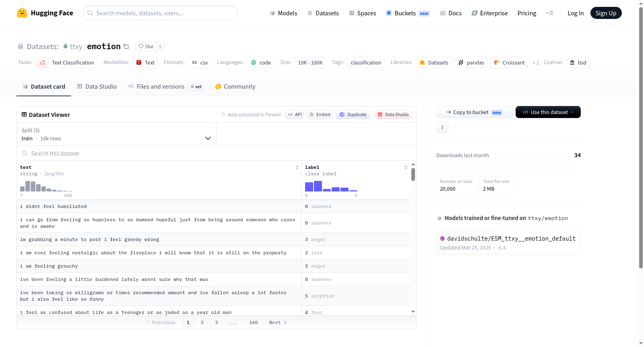
Task: Click the Croissant library icon
Action: pyautogui.click(x=497, y=62)
